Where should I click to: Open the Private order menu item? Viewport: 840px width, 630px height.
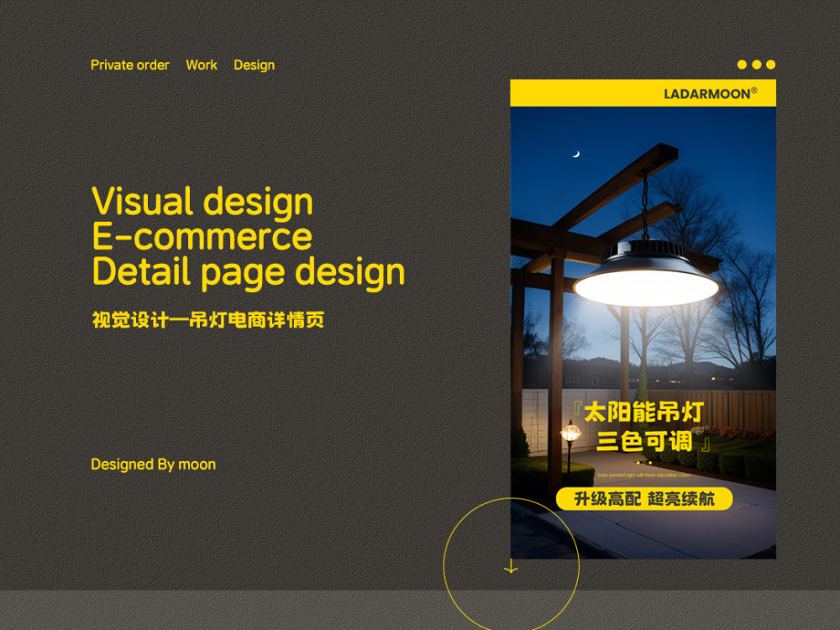129,65
